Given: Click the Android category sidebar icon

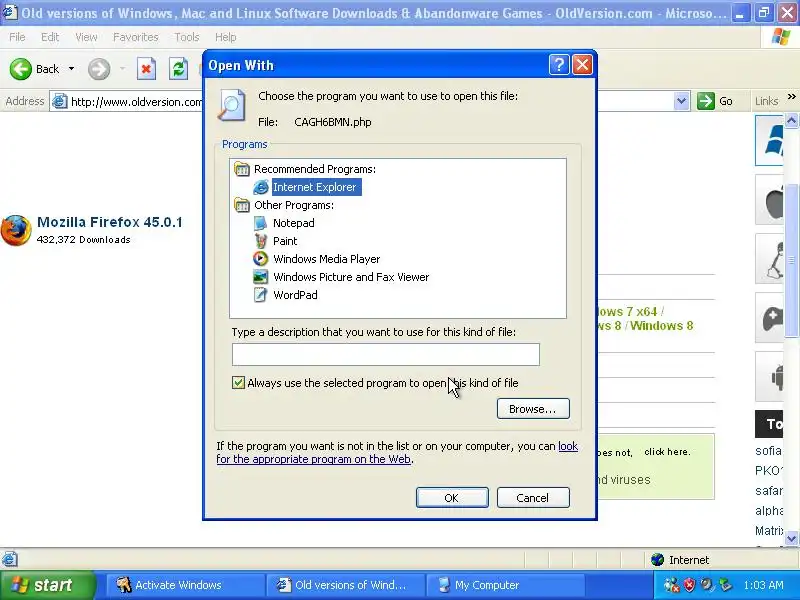Looking at the screenshot, I should (769, 377).
